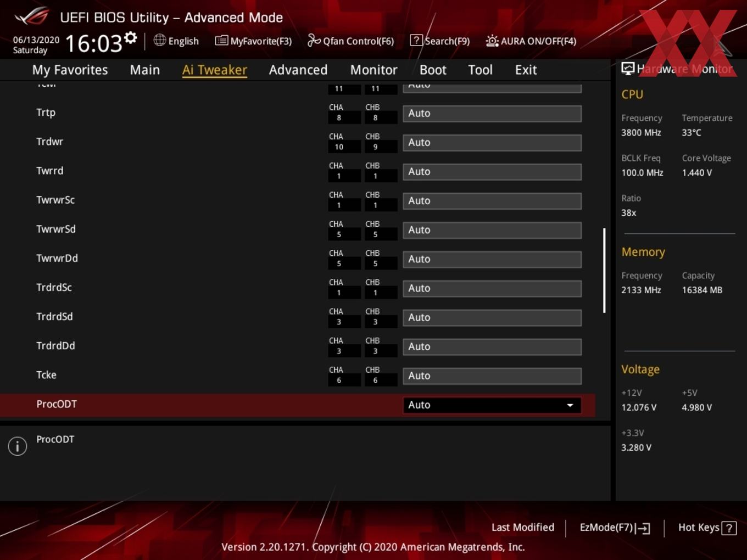Viewport: 747px width, 560px height.
Task: Select the TrdrdDd setting label
Action: coord(55,345)
